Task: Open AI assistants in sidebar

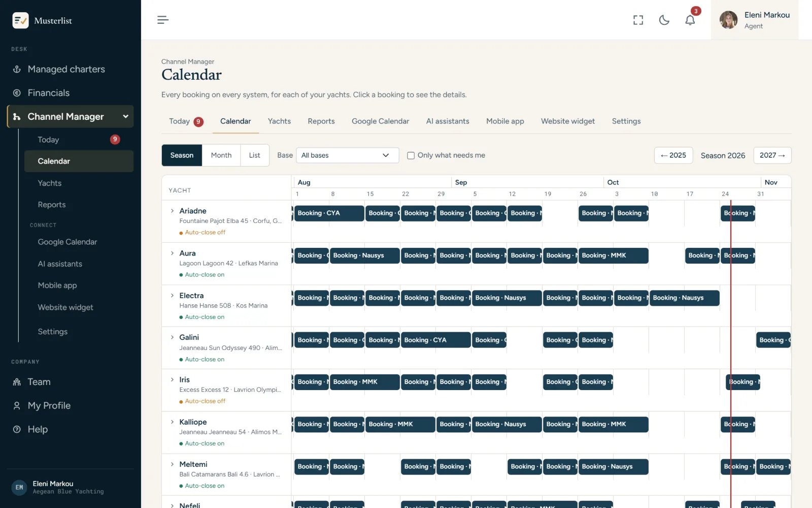Action: (79, 264)
